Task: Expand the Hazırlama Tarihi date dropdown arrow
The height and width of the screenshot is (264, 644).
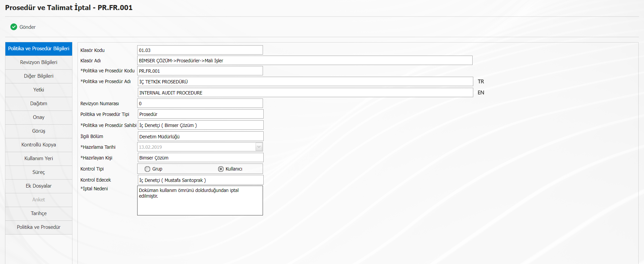Action: pyautogui.click(x=259, y=147)
